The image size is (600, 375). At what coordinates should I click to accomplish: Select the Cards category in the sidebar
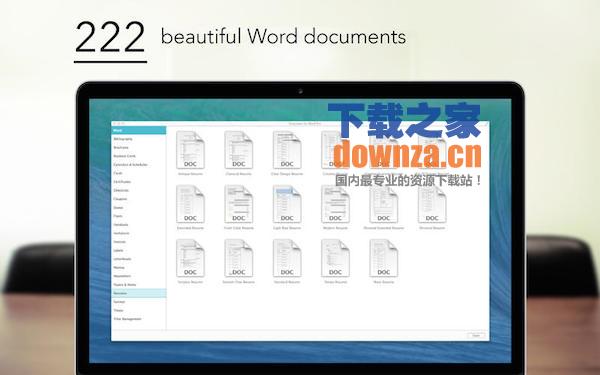tap(118, 173)
